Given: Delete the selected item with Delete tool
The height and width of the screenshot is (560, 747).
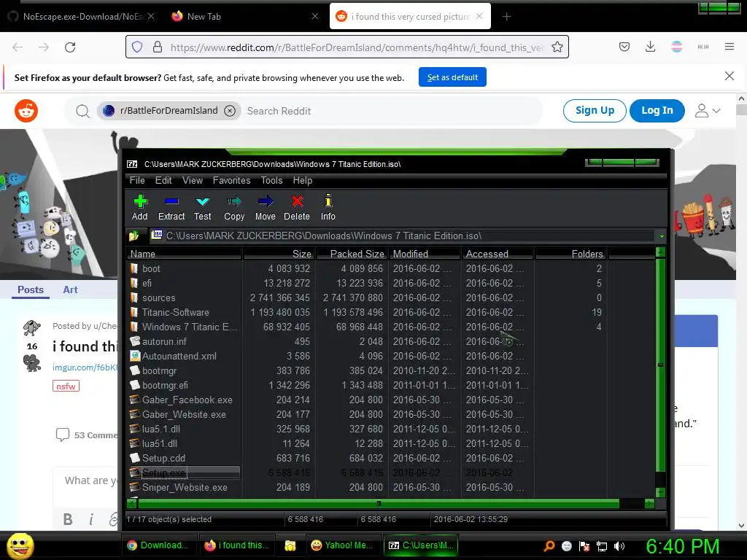Looking at the screenshot, I should point(297,208).
